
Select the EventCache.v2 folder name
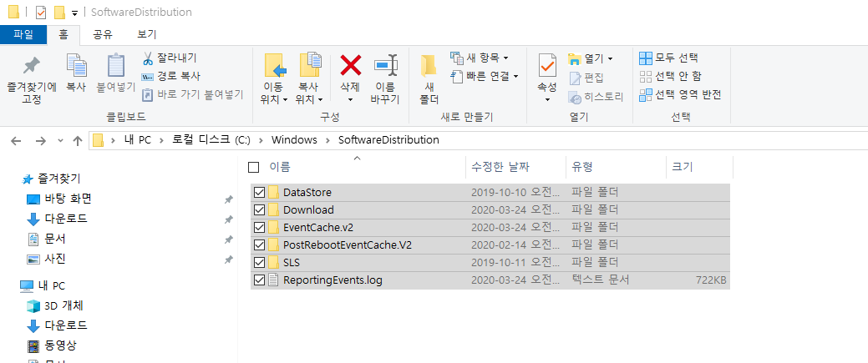tap(319, 228)
